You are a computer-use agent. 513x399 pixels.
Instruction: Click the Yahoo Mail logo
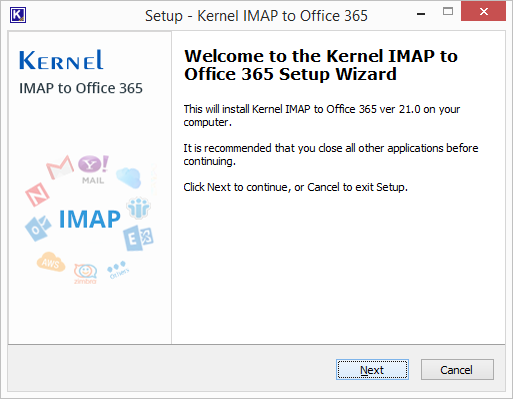point(93,169)
